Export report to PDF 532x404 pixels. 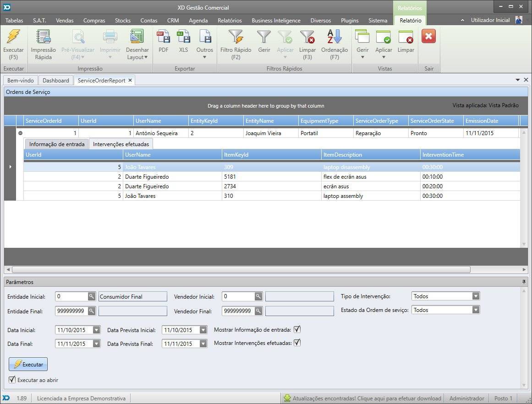163,41
